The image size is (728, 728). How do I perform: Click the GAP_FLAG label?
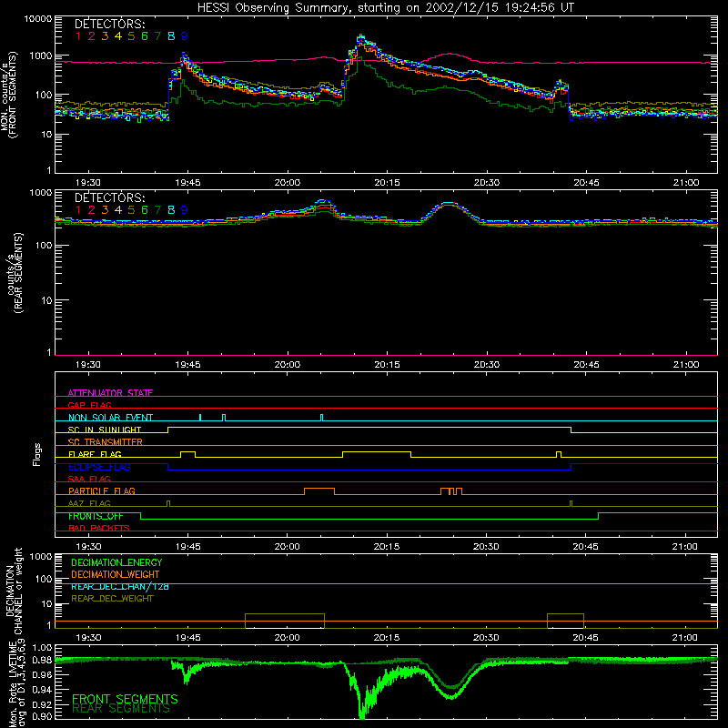pos(89,405)
